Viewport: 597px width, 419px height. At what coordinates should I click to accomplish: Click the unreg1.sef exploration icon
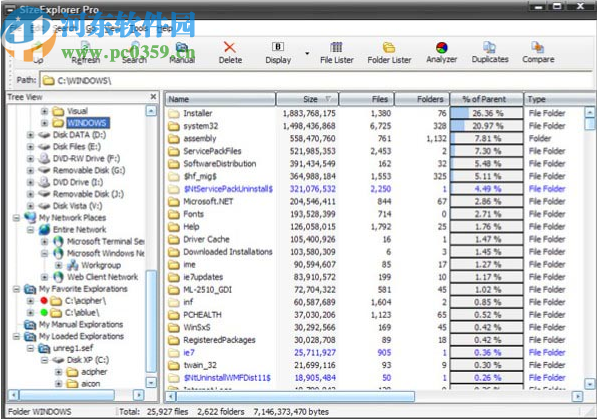point(44,348)
